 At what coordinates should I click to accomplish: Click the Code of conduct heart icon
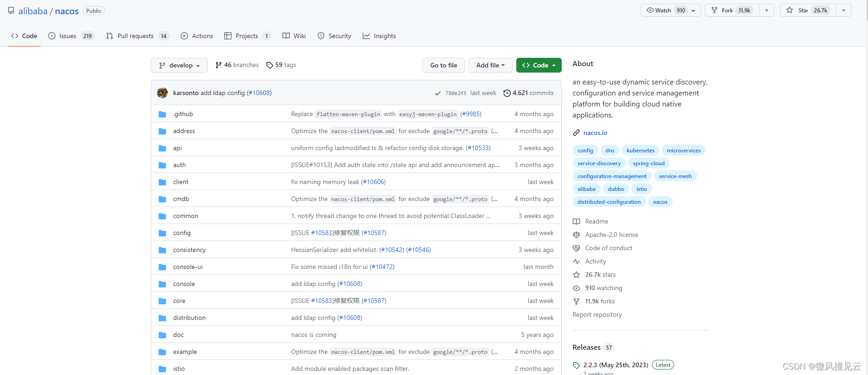[x=576, y=248]
